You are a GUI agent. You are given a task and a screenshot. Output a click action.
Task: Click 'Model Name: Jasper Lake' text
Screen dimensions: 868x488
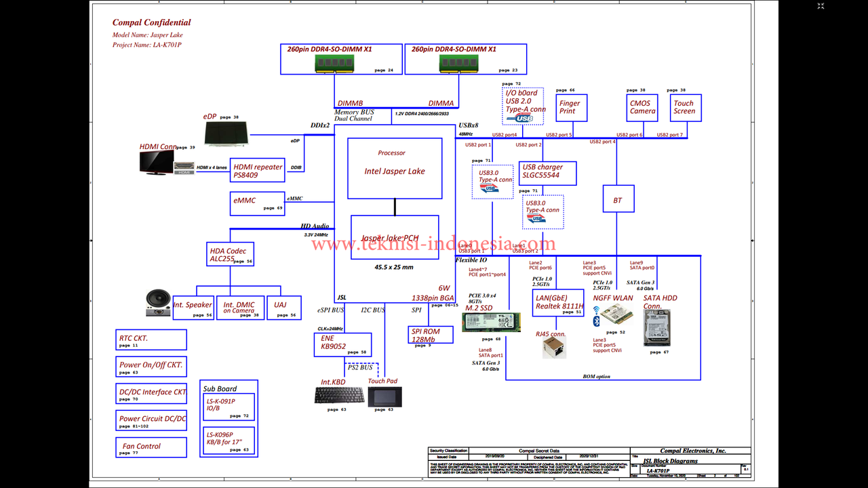tap(148, 35)
